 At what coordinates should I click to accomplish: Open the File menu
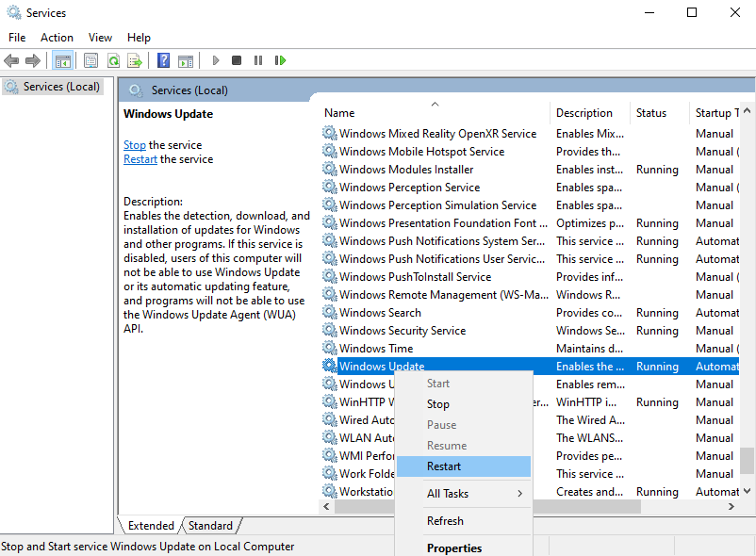pos(17,38)
